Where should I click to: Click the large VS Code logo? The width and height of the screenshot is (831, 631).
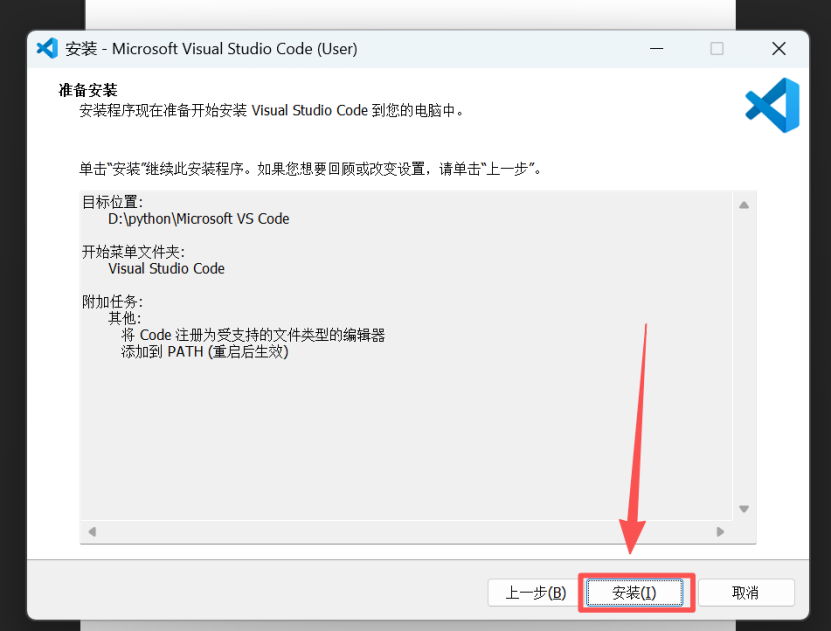coord(772,105)
